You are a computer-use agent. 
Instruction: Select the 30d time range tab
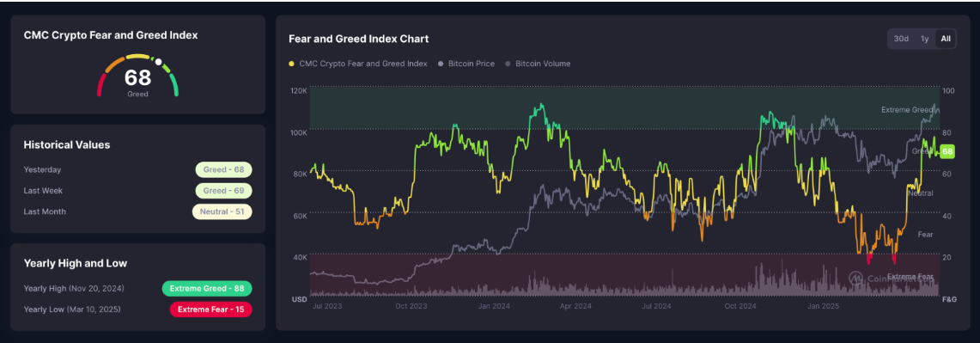pos(901,39)
